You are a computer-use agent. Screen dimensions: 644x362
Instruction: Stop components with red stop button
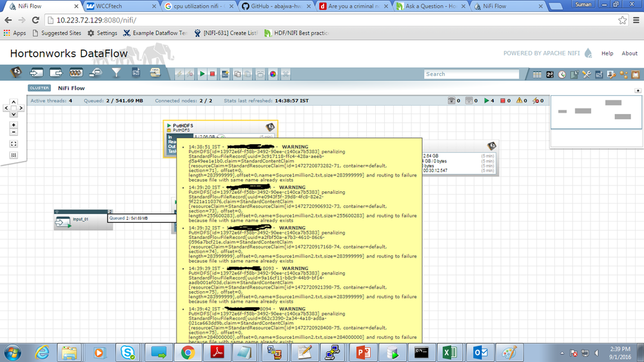point(212,74)
